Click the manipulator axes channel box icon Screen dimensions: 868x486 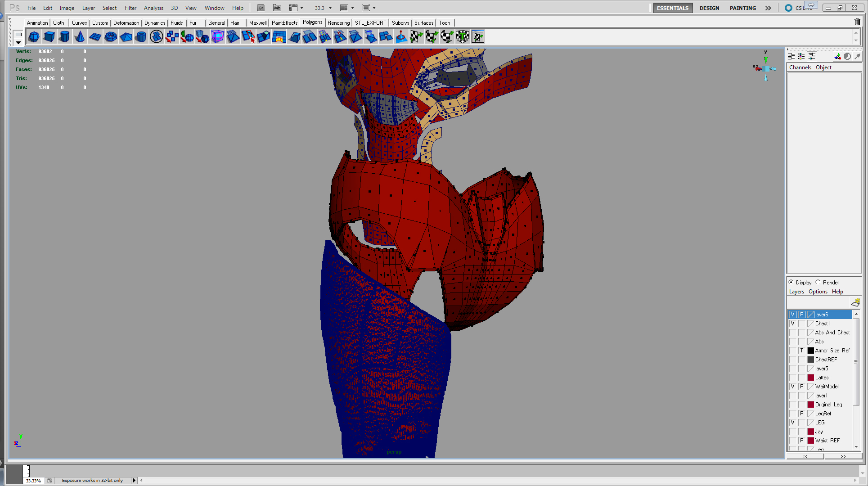click(837, 56)
